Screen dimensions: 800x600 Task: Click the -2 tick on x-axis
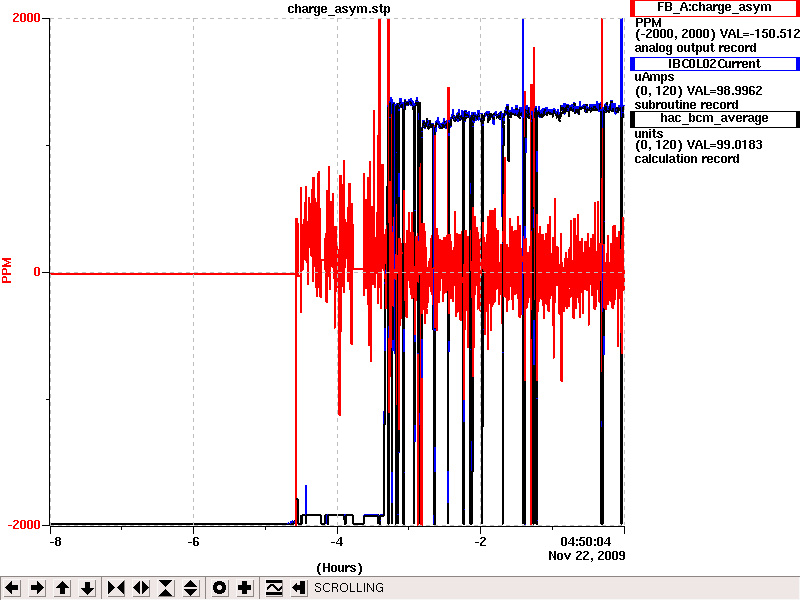click(x=480, y=541)
